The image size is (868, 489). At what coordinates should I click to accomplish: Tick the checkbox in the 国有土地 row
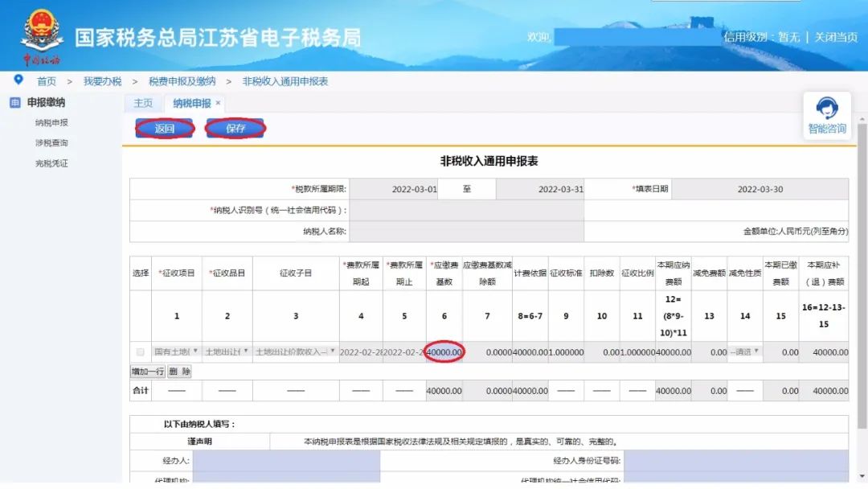point(140,352)
